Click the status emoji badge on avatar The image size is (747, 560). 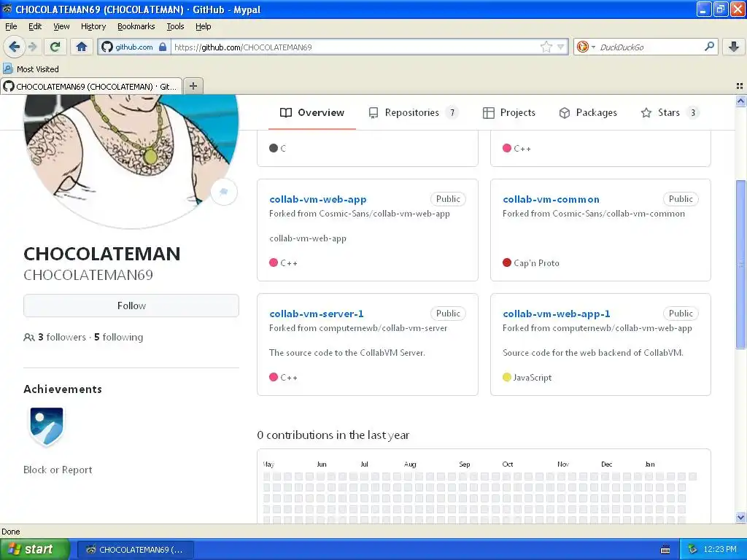pyautogui.click(x=224, y=192)
